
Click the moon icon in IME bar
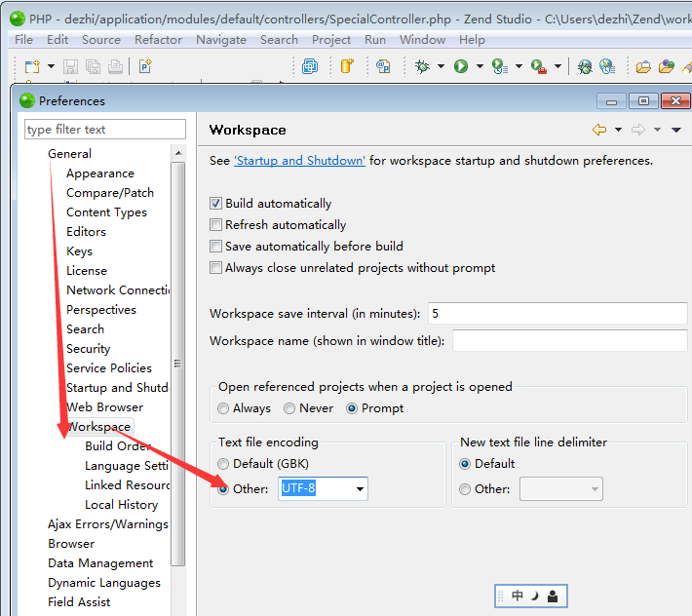535,597
